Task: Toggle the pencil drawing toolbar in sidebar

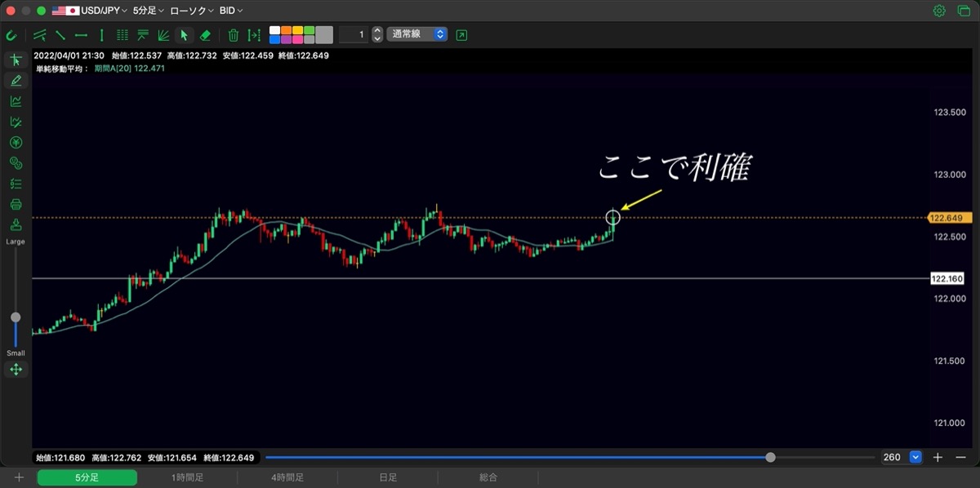Action: point(16,81)
